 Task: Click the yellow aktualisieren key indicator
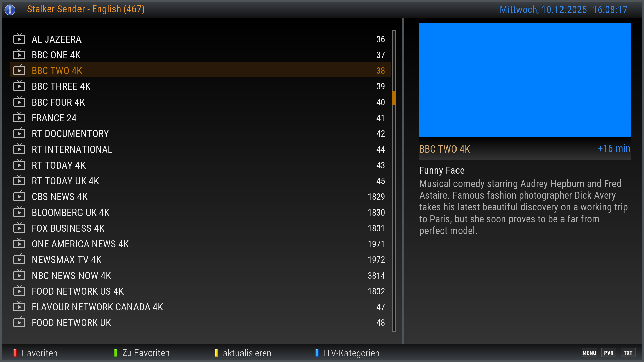click(216, 353)
